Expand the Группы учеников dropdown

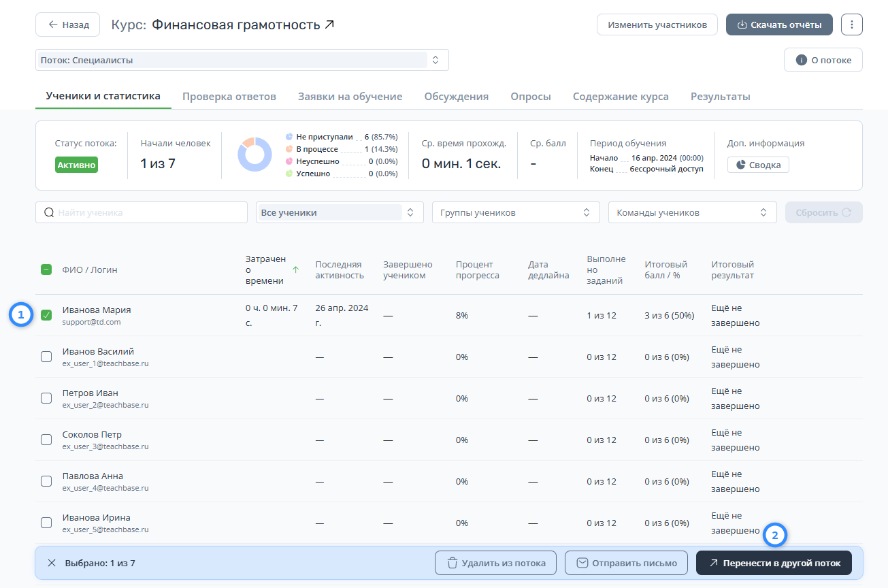[x=515, y=212]
